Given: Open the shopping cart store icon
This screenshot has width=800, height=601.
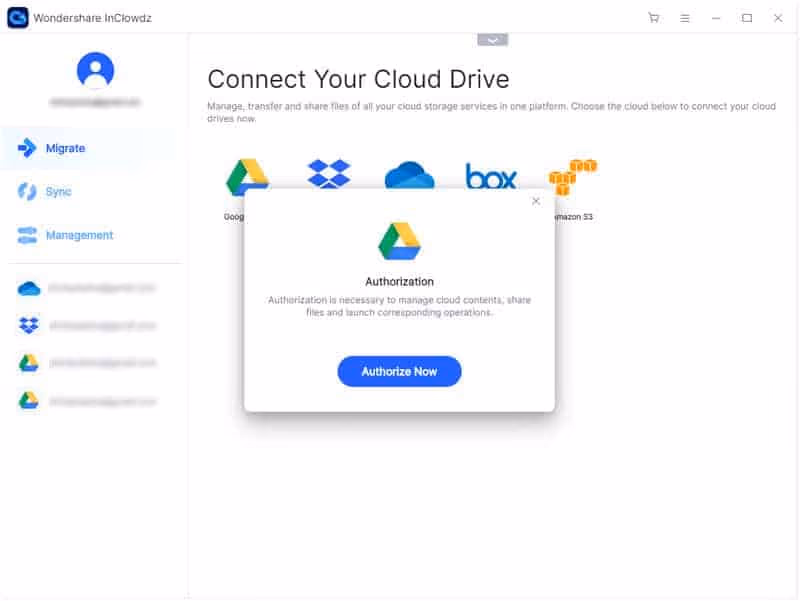Looking at the screenshot, I should (655, 17).
